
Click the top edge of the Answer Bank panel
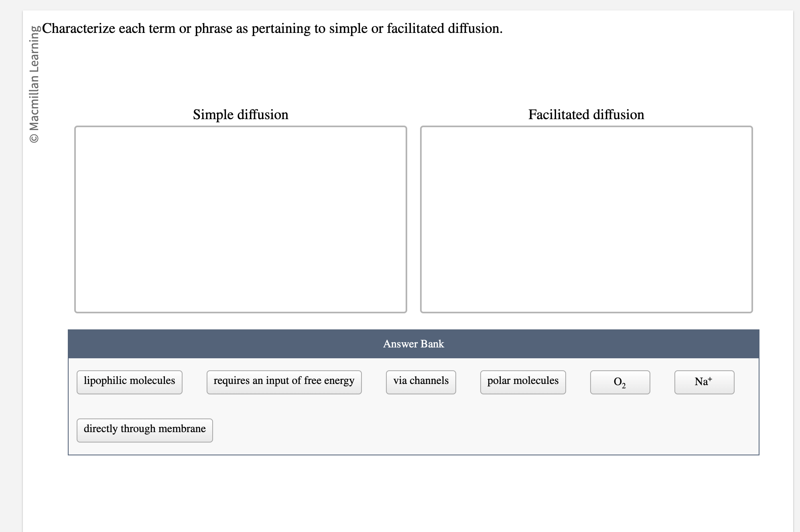(x=413, y=329)
